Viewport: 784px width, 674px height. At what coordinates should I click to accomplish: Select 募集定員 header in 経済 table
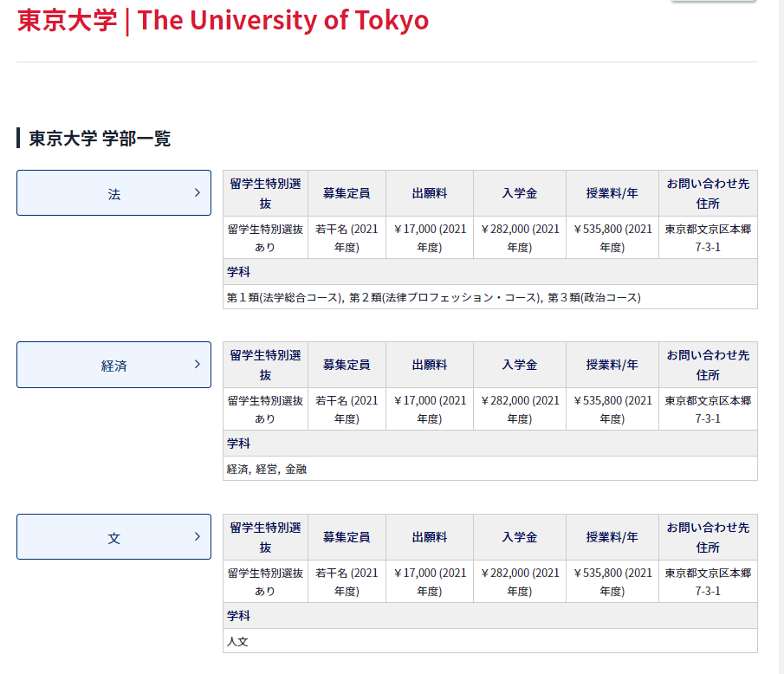tap(347, 365)
